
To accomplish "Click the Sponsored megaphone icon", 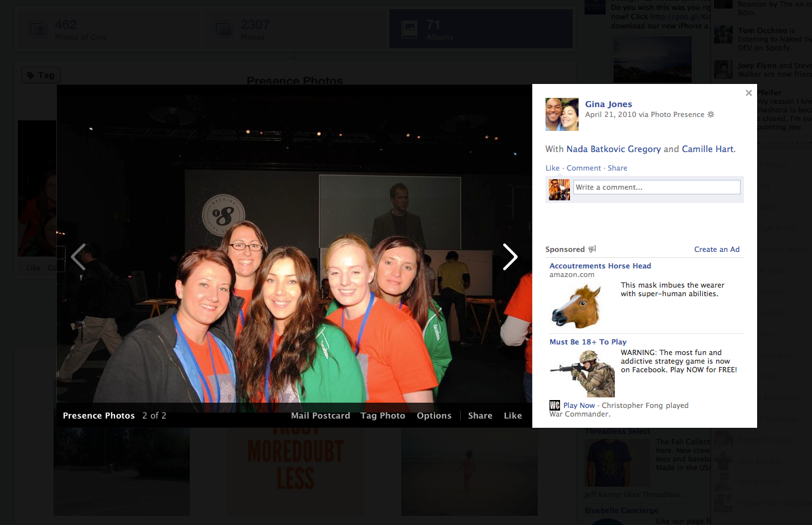I will tap(592, 249).
